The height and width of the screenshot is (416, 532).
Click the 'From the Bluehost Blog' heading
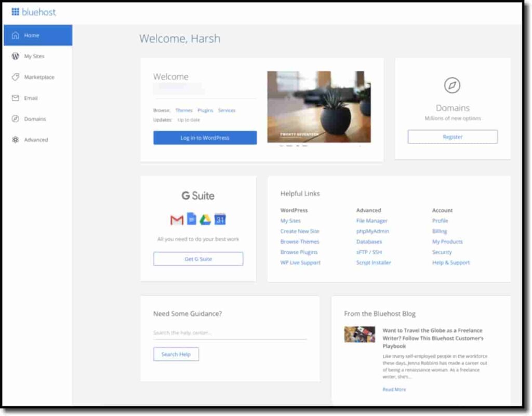coord(380,314)
